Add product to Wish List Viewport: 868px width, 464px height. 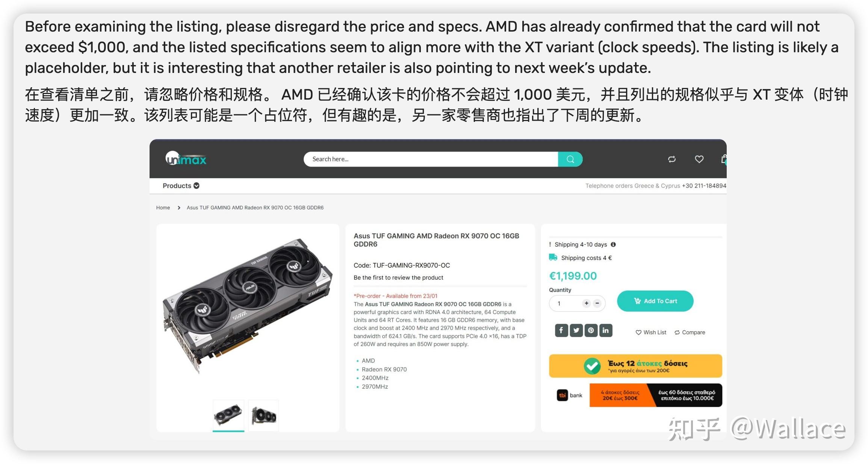651,332
